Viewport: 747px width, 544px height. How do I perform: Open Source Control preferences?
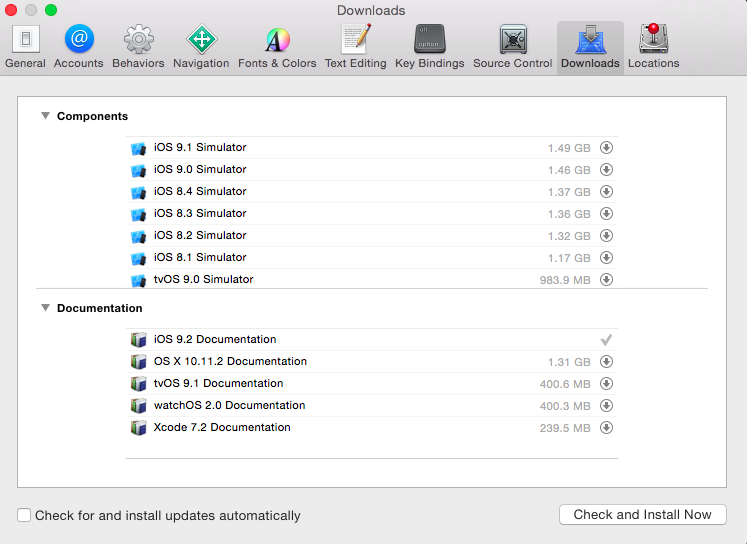click(x=513, y=47)
